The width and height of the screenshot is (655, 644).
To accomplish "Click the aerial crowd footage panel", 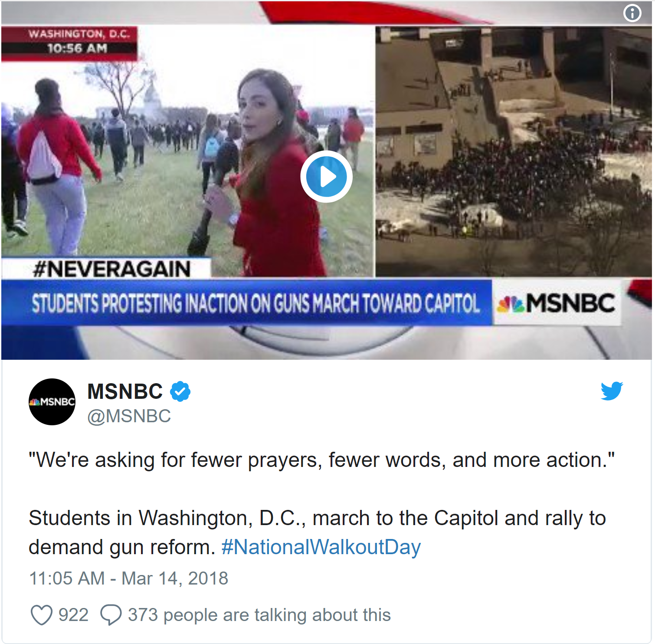I will coord(513,151).
